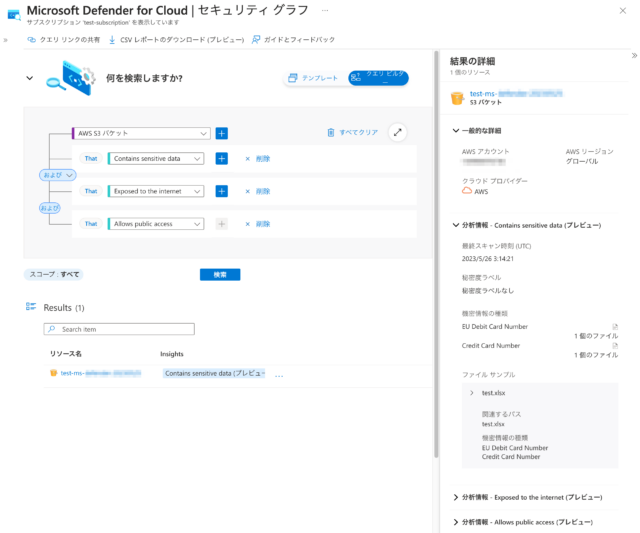Viewport: 640px width, 533px height.
Task: Open the AWS S3 バケット dropdown
Action: point(141,133)
